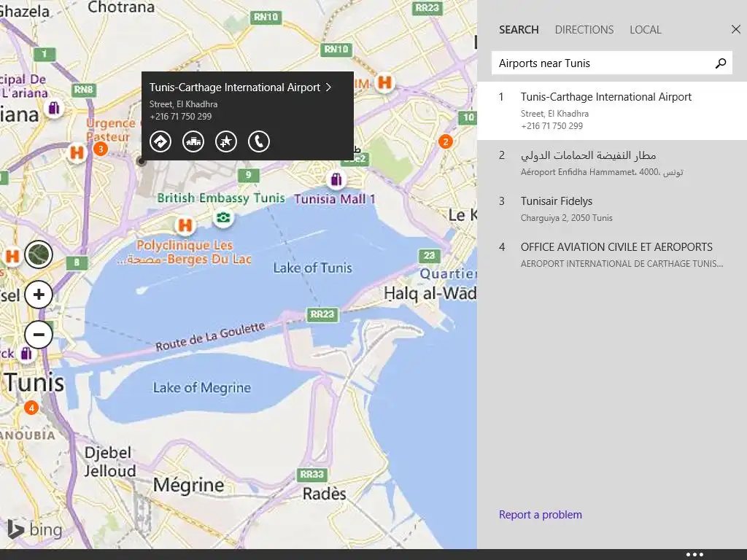Click the nearby places icon in popup

[193, 141]
